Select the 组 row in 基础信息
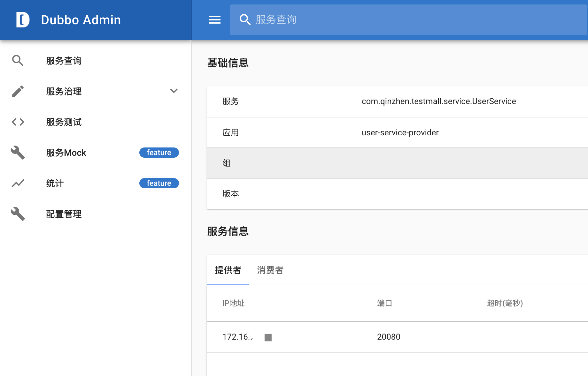This screenshot has height=376, width=588. click(x=398, y=163)
